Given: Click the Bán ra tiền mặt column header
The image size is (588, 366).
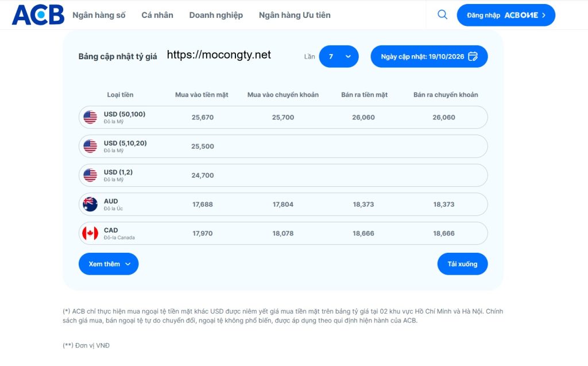Looking at the screenshot, I should click(365, 95).
